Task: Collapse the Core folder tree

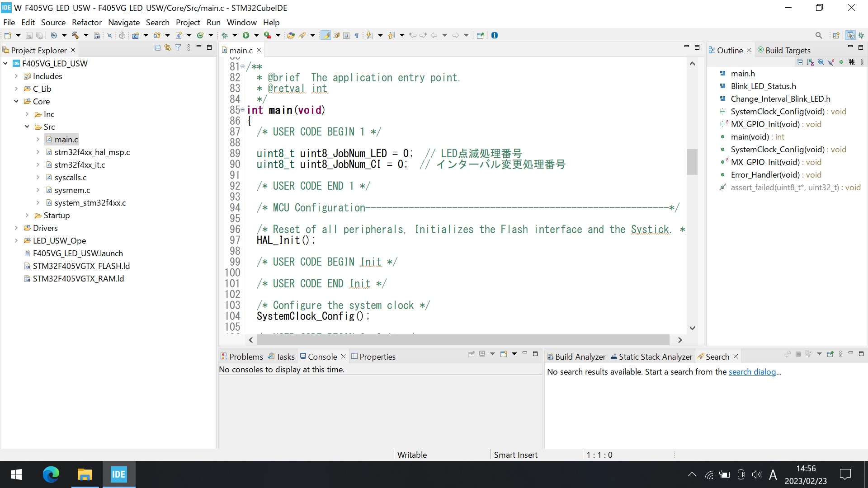Action: coord(15,101)
